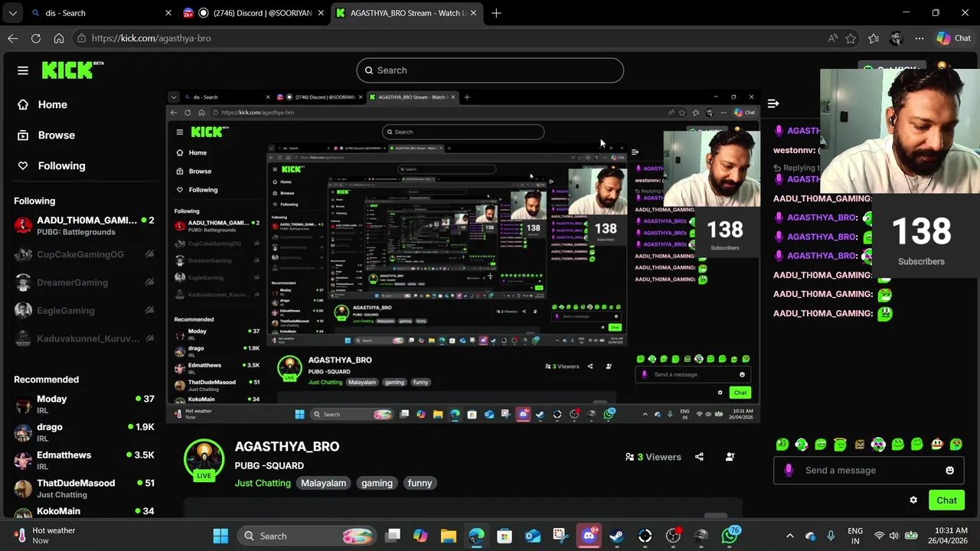The width and height of the screenshot is (980, 551).
Task: Open recommended channel drago
Action: click(84, 432)
